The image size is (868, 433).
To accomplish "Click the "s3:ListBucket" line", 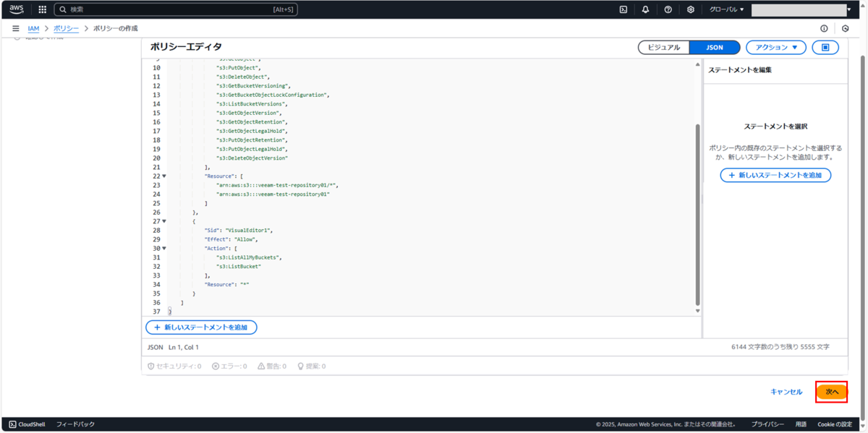I will (x=239, y=267).
